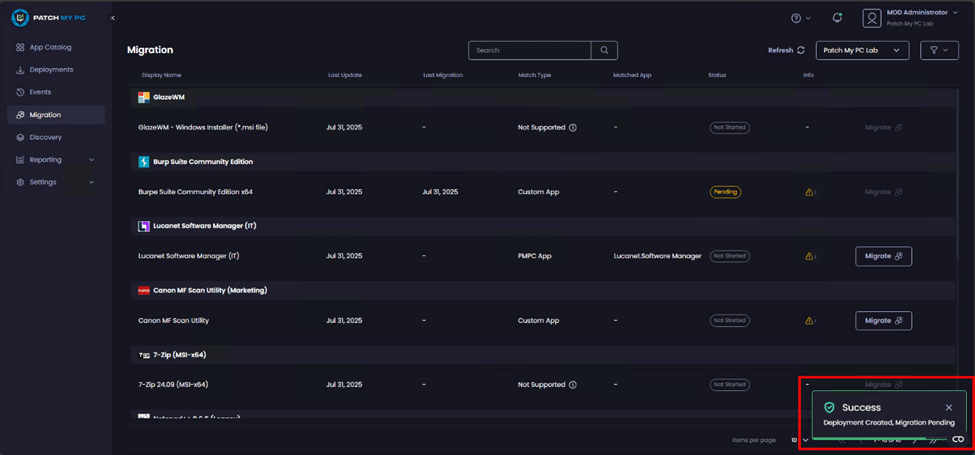Click the info icon beside GlazeWM Not Supported
The width and height of the screenshot is (975, 455).
[573, 128]
